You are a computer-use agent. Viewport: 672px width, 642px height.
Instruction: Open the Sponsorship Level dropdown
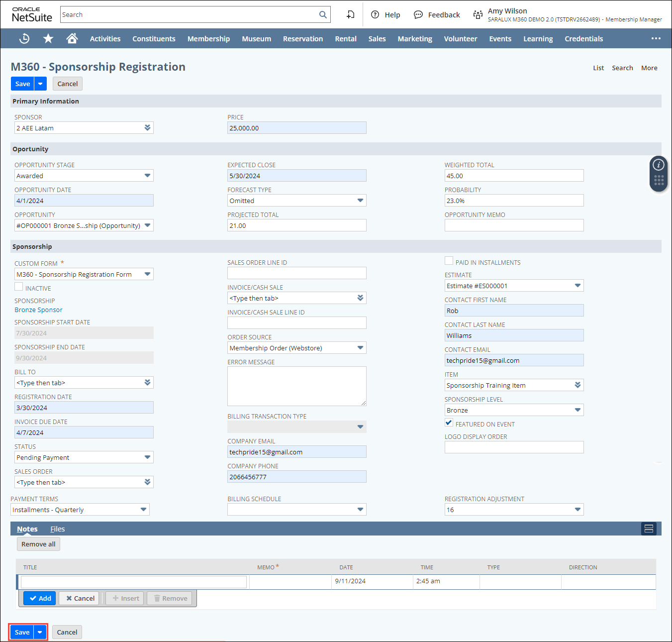pyautogui.click(x=577, y=410)
